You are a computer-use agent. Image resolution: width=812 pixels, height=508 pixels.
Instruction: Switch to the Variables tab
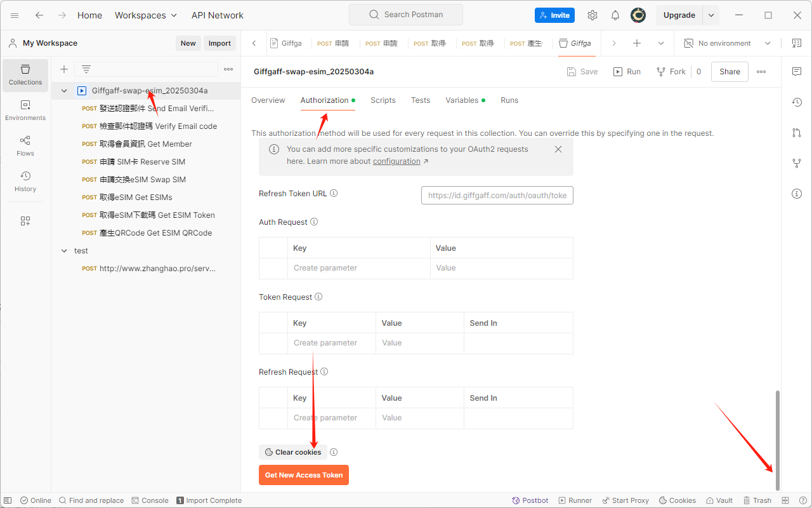462,100
